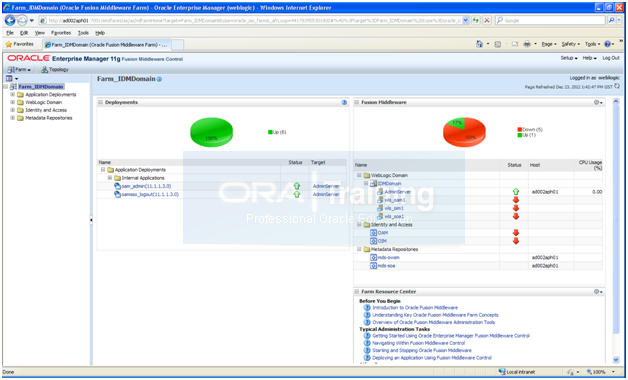The width and height of the screenshot is (628, 380).
Task: Click the red Down (5) legend swatch
Action: click(519, 129)
